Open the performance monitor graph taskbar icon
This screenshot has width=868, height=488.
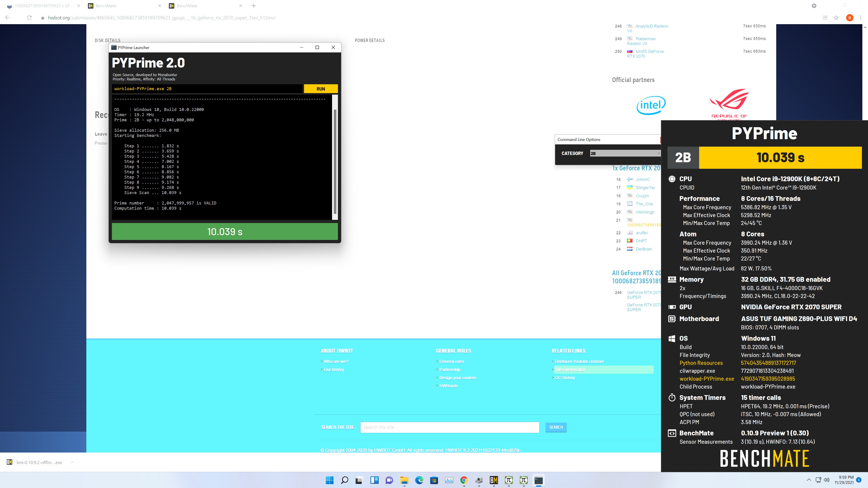[x=449, y=480]
